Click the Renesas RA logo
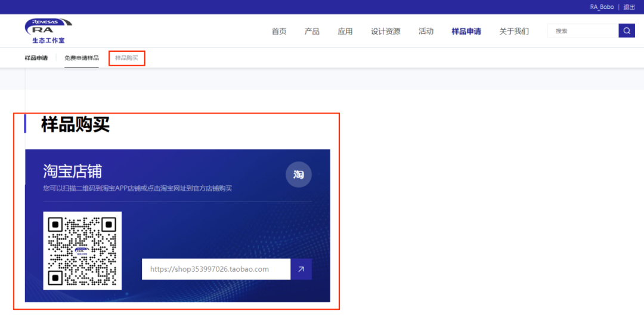 [48, 30]
